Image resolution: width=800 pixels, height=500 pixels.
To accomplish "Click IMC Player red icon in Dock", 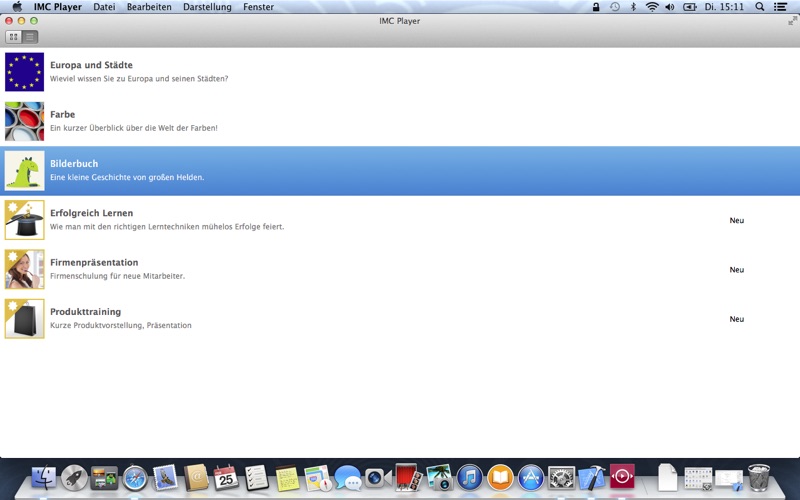I will tap(622, 477).
